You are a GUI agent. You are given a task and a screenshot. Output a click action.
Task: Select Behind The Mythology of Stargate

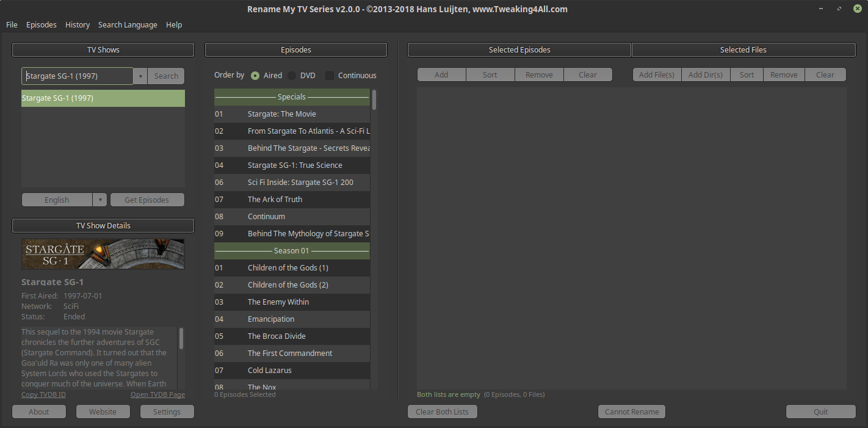pyautogui.click(x=292, y=233)
